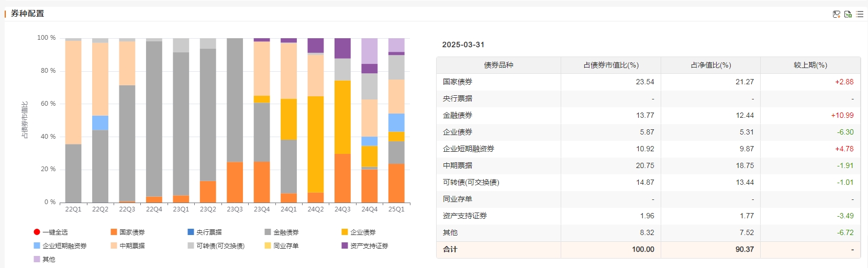Select the 央行票据 row label

tap(458, 98)
